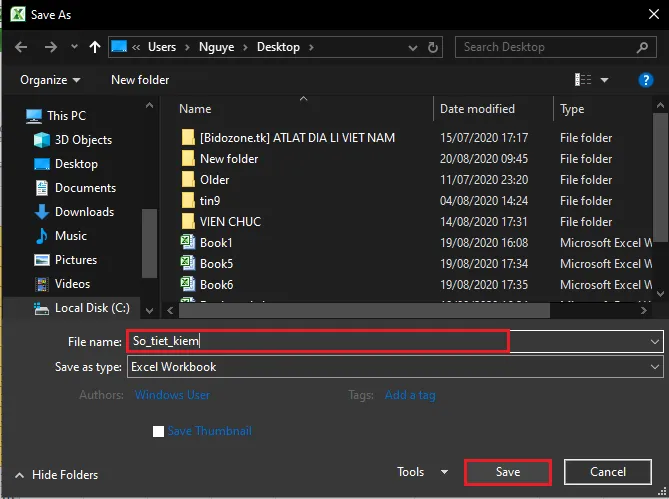
Task: Collapse the This PC tree node
Action: 13,116
